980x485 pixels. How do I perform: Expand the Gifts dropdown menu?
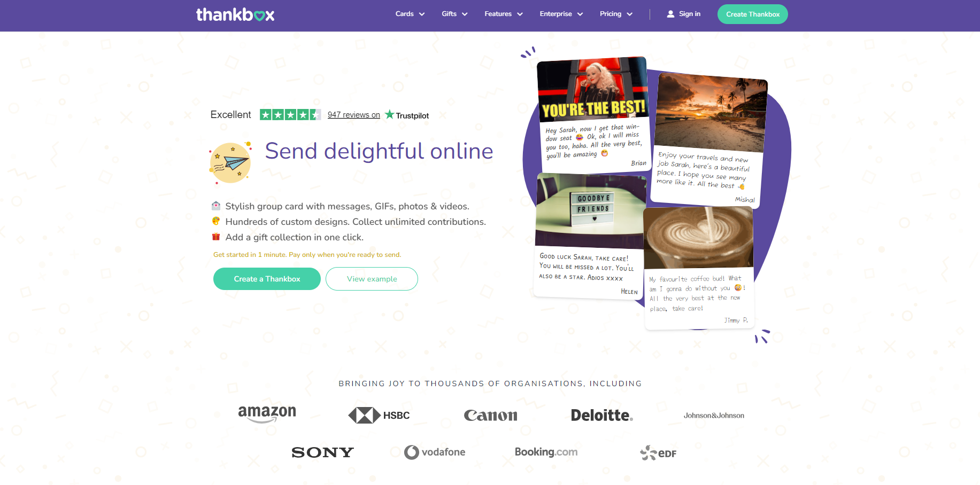click(x=454, y=14)
